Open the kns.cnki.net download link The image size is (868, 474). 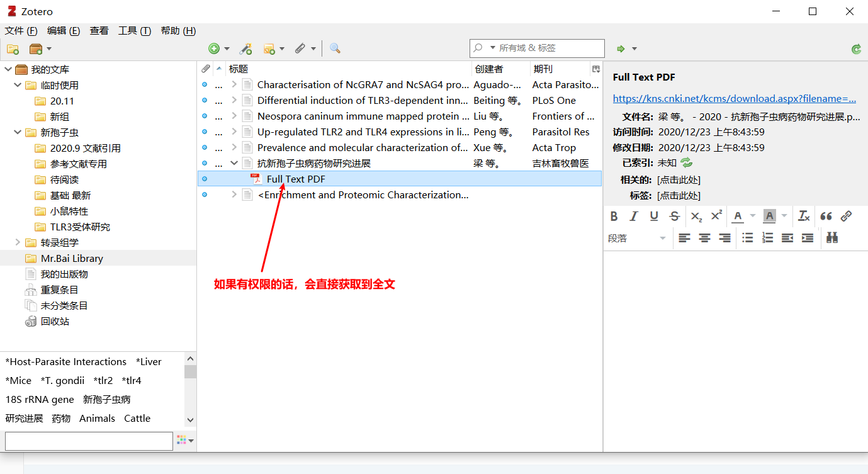pos(735,98)
